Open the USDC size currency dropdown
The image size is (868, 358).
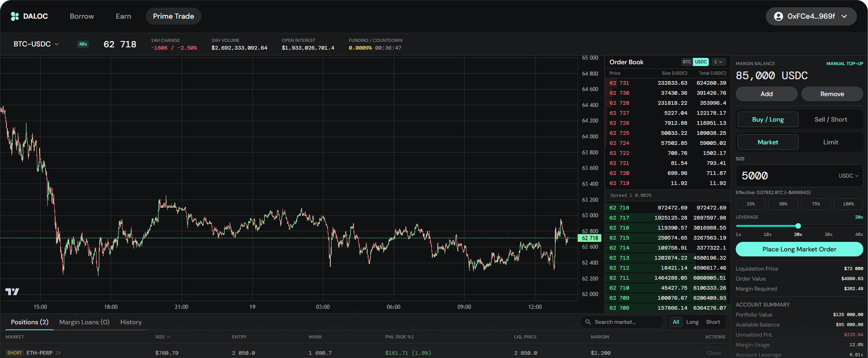(849, 176)
